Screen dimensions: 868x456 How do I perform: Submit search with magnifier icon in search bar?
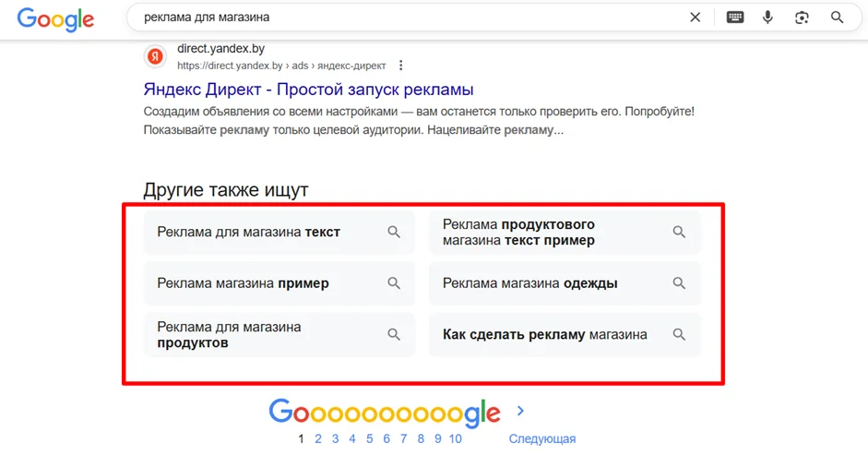click(x=837, y=18)
